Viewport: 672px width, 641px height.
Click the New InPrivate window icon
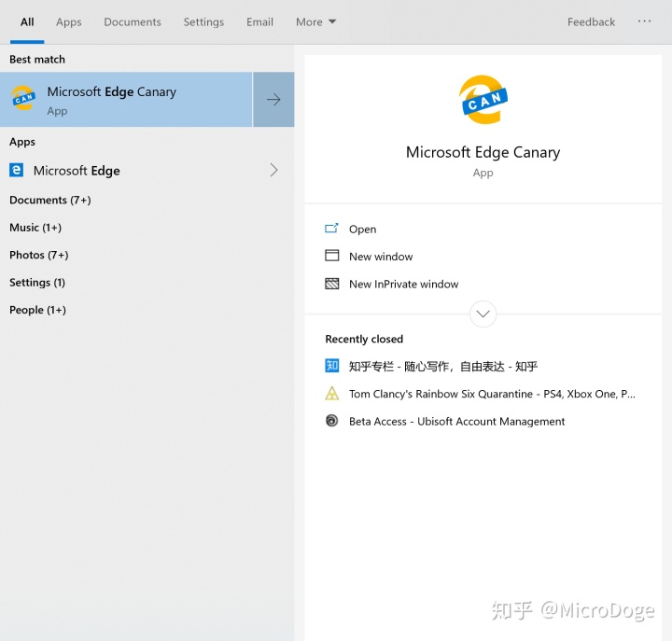coord(331,284)
